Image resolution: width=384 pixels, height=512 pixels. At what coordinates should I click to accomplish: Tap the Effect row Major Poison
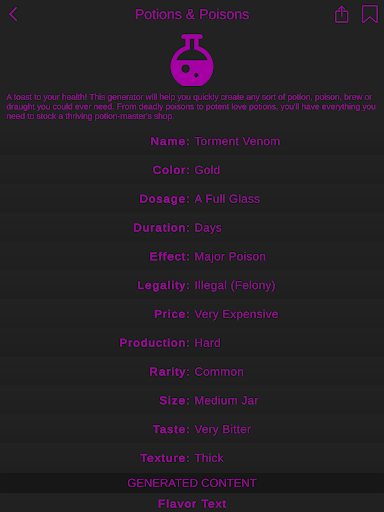click(192, 257)
